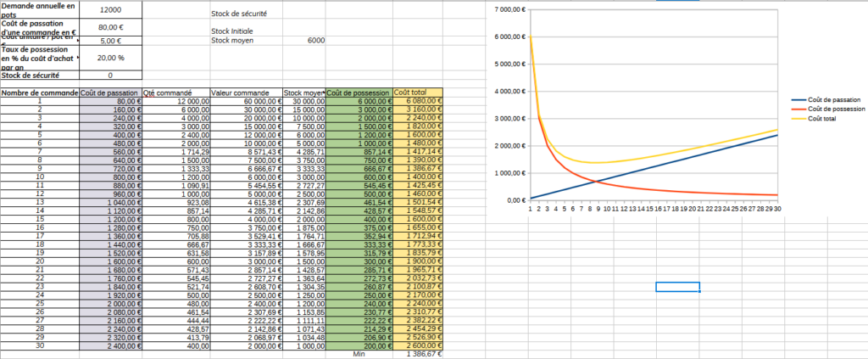Select the total cost cell 1 417,14 €

(x=418, y=151)
